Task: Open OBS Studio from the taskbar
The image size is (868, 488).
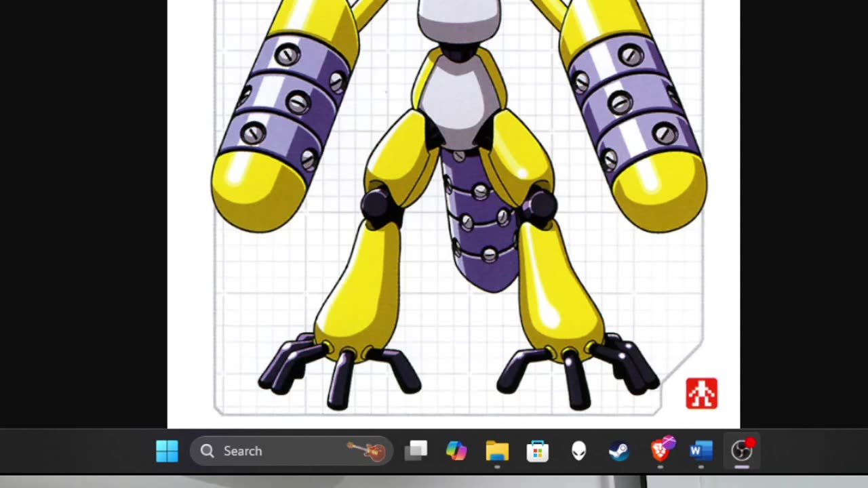Action: pos(742,451)
